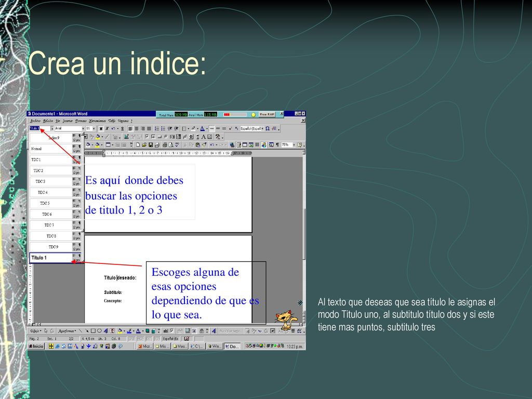Insert symbol with the Omega icon
This screenshot has height=399, width=532.
pos(268,129)
